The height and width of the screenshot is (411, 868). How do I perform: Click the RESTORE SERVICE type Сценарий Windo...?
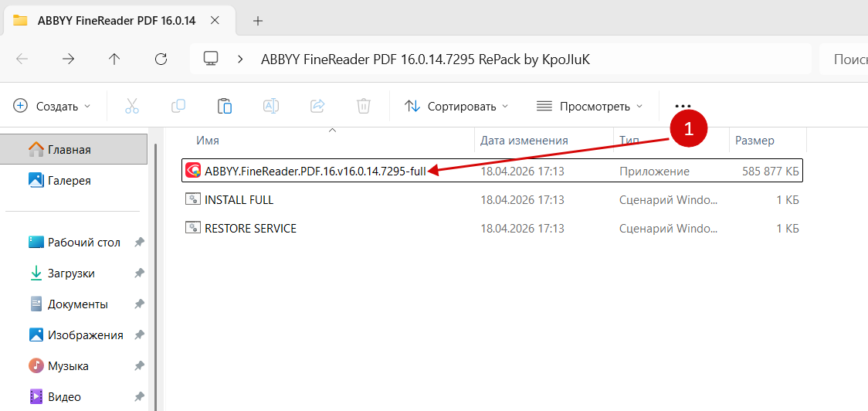coord(668,228)
